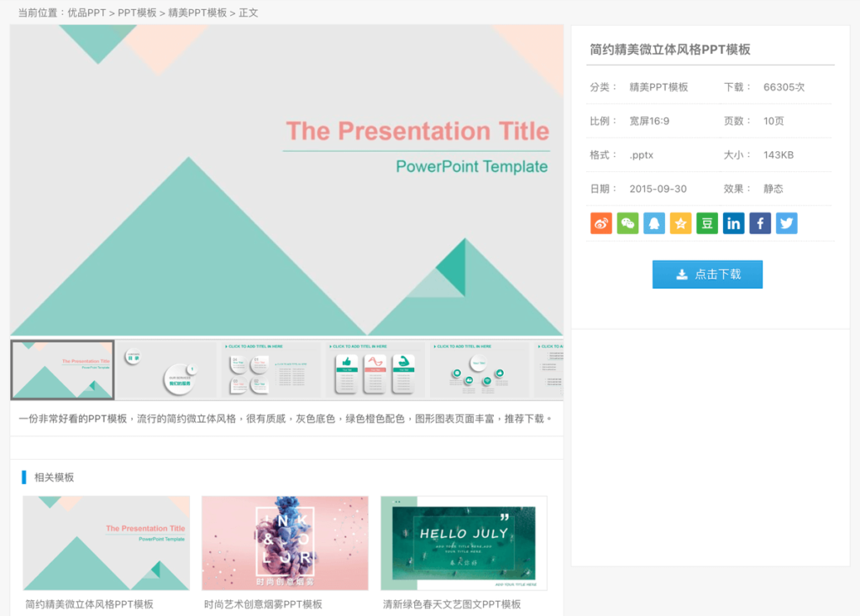Screen dimensions: 860x616
Task: Click the blue 点击下载 download button
Action: point(707,274)
